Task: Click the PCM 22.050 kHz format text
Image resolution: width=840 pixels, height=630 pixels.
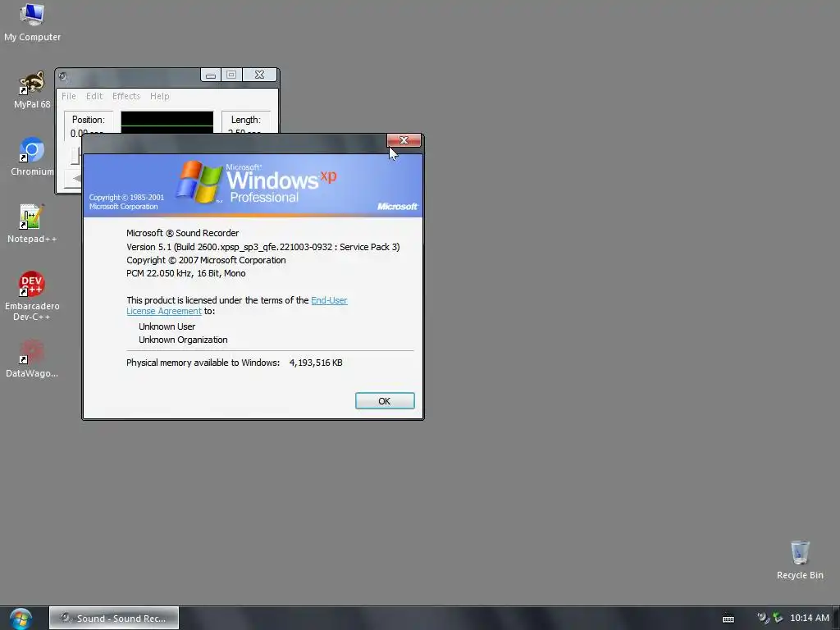Action: tap(186, 273)
